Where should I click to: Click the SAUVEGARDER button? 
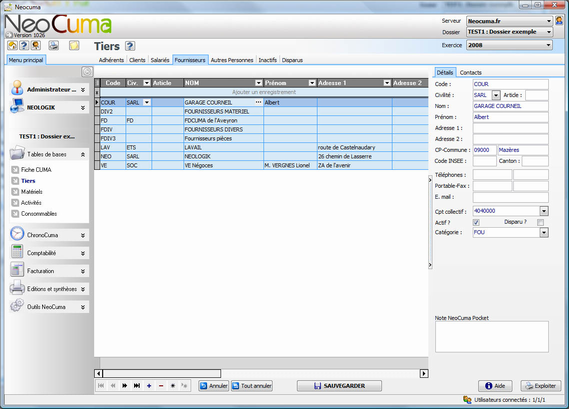coord(339,386)
